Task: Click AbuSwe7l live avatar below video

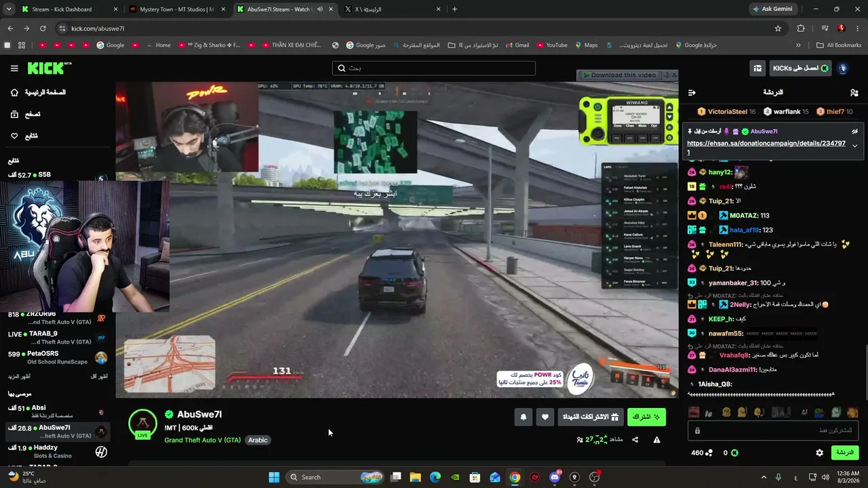Action: (142, 424)
